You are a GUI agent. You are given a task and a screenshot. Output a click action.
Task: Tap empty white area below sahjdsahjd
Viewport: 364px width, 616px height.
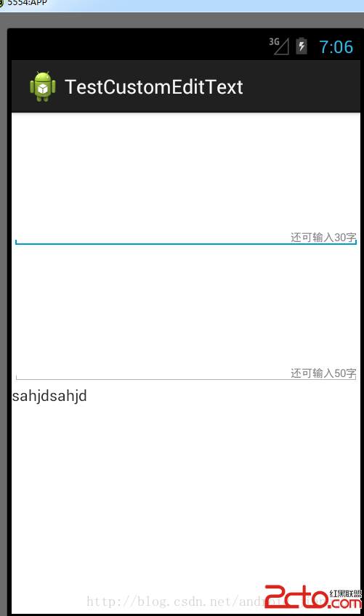pyautogui.click(x=186, y=491)
